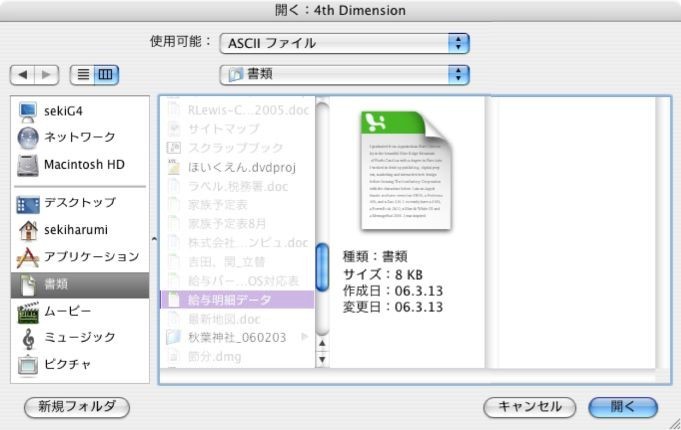Open アプリケーション folder in sidebar
Viewport: 681px width, 430px height.
point(28,257)
